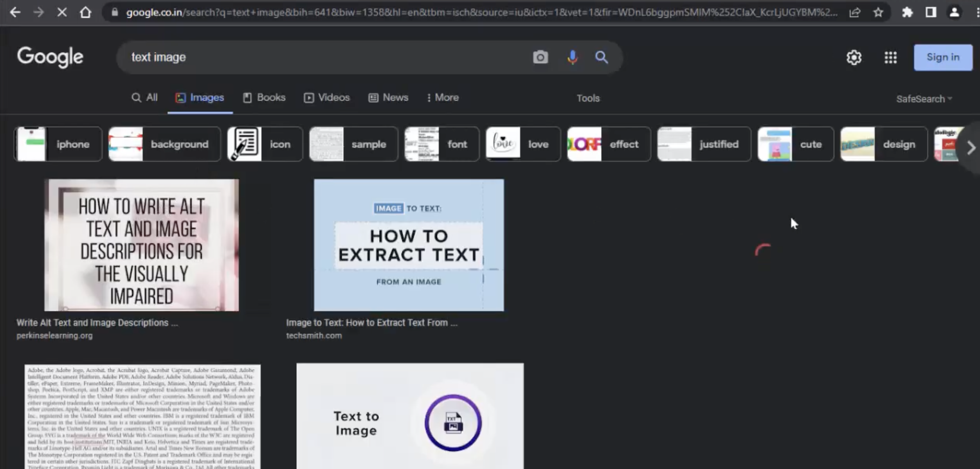Screen dimensions: 980x469
Task: Open the 'How to Extract Text' thumbnail
Action: (409, 245)
